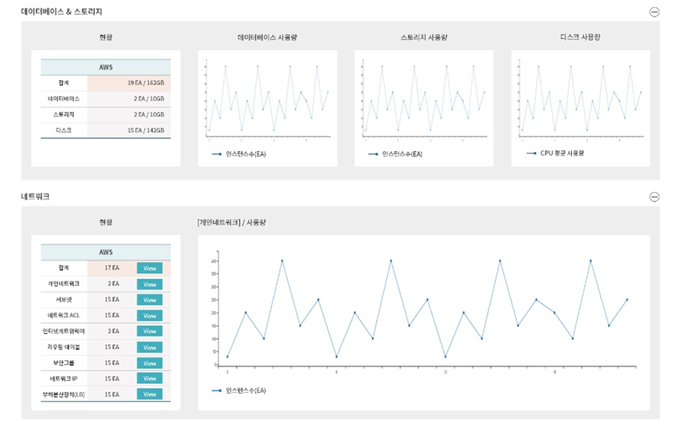This screenshot has width=674, height=427.
Task: Click View next to 네트워크 IP
Action: coord(150,378)
